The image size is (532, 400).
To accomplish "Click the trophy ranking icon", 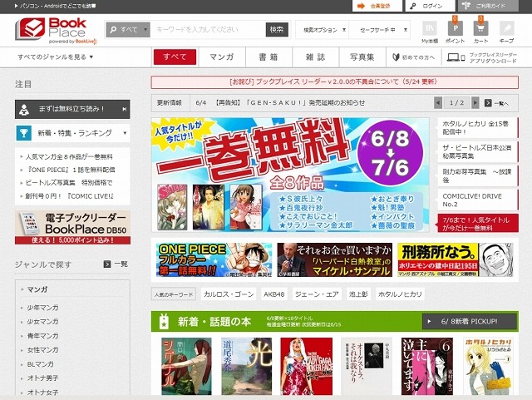I will [24, 133].
